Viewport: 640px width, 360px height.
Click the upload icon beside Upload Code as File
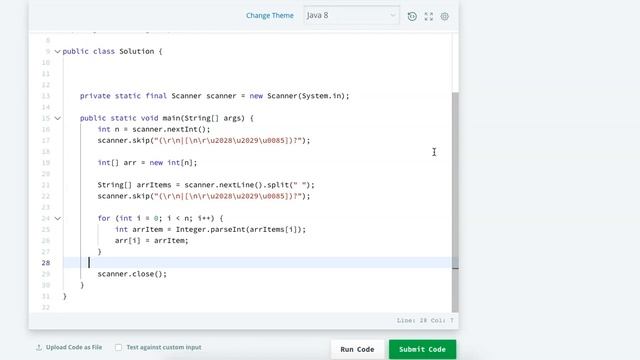39,347
